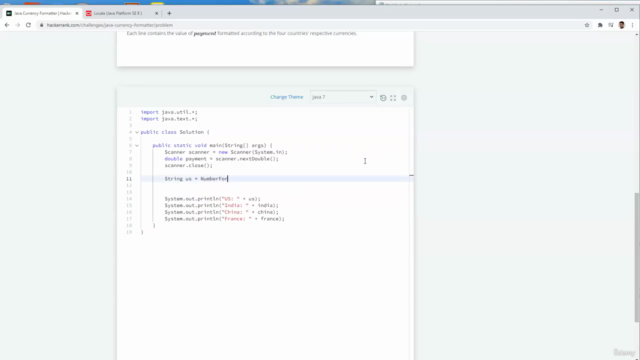The image size is (640, 360).
Task: Open the Chrome three-dot menu
Action: [x=632, y=25]
